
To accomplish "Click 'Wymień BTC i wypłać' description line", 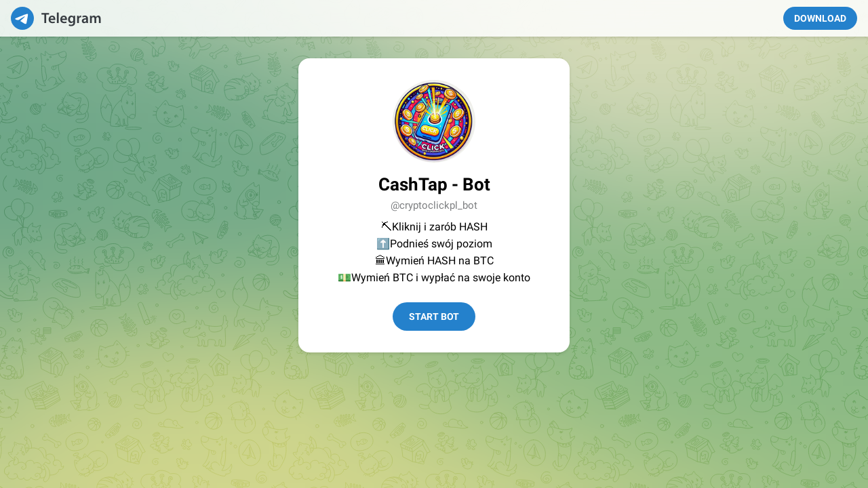I will click(x=441, y=277).
